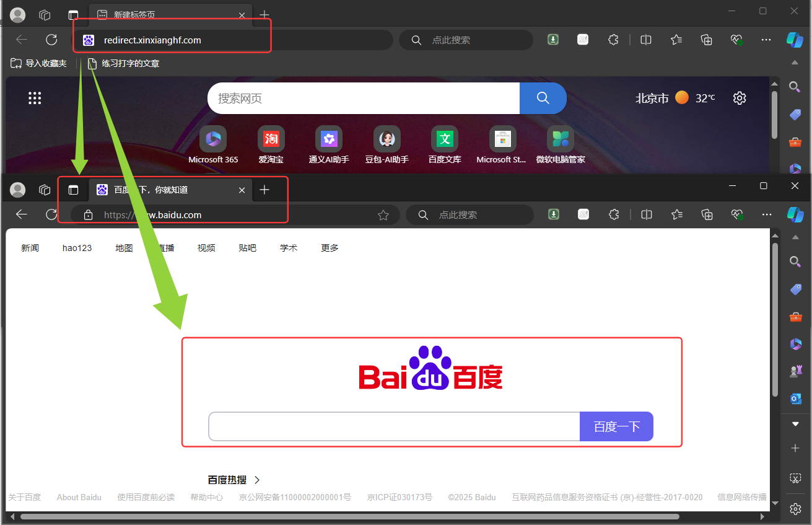Open 视频 link on Baidu page
812x525 pixels.
(x=206, y=248)
